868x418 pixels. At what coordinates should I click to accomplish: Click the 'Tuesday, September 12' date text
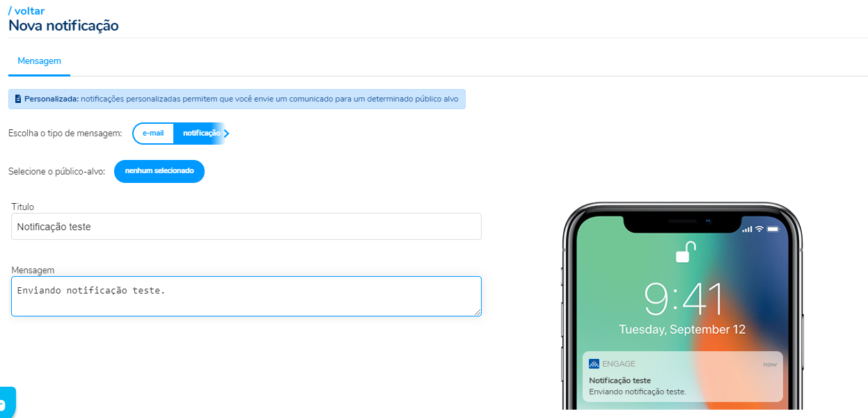[683, 330]
